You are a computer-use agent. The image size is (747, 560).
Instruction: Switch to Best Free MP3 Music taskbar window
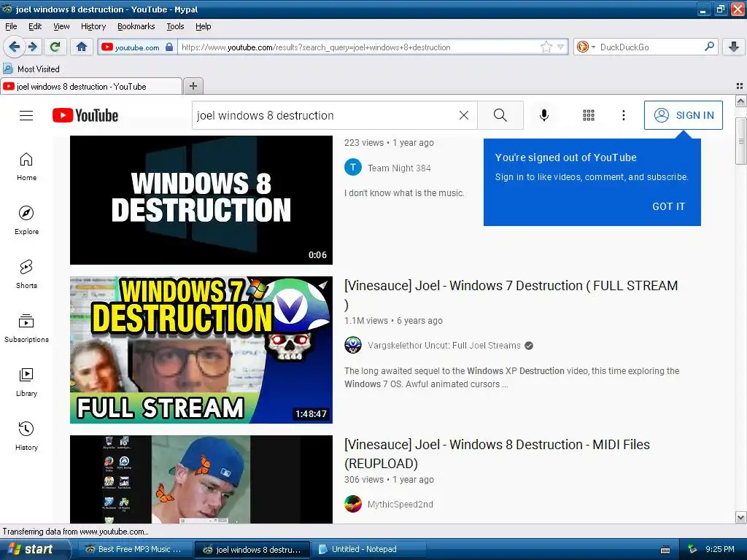[135, 549]
